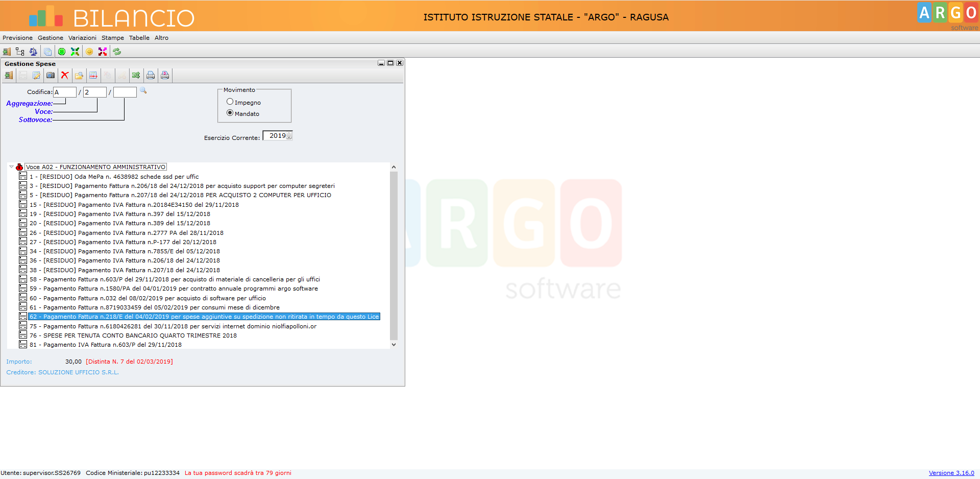Image resolution: width=980 pixels, height=479 pixels.
Task: Select row 15 IVA Fattura n.20184E34150
Action: (x=134, y=205)
